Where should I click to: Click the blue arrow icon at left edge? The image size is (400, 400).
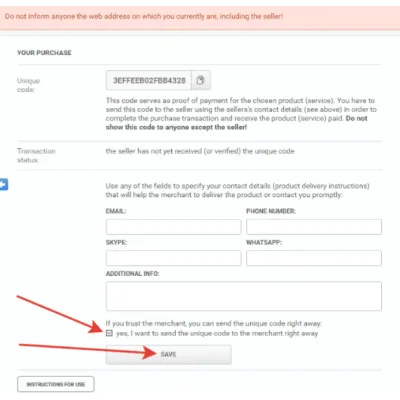tap(4, 184)
